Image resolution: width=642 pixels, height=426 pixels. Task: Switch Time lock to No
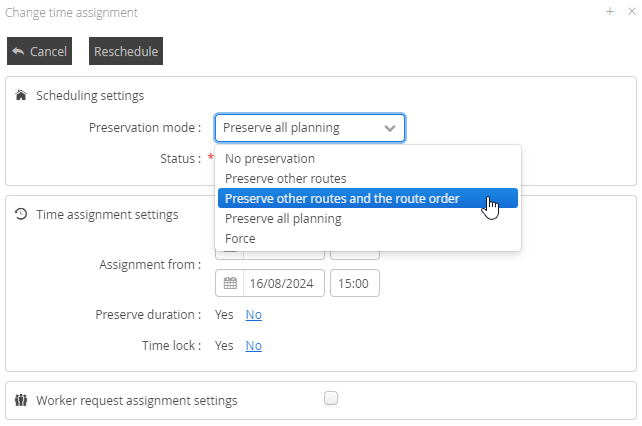[254, 345]
